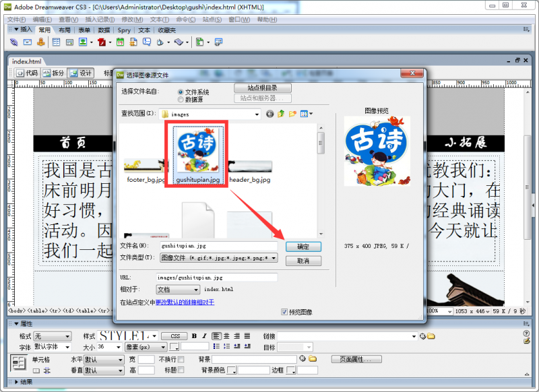Click the Head tags insert icon
The width and height of the screenshot is (539, 392).
click(x=160, y=42)
